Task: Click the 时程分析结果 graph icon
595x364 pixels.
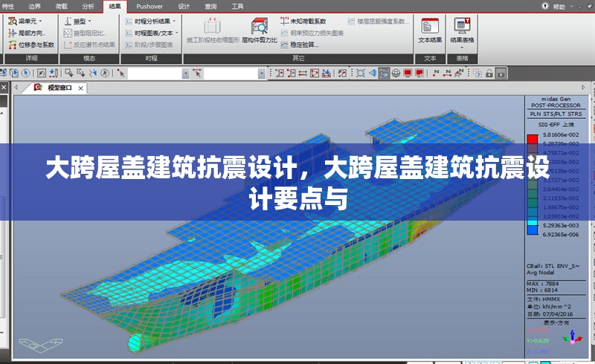Action: 129,22
